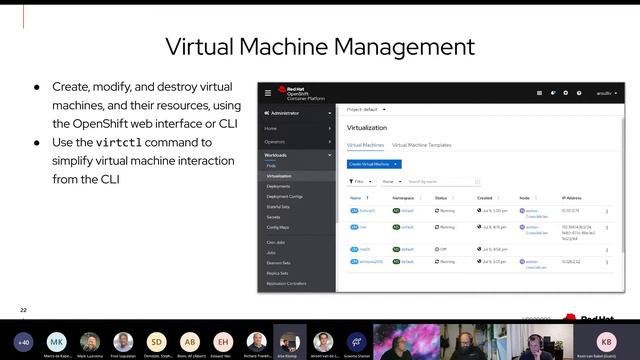Click the Search by name input field
The image size is (640, 360).
click(x=443, y=181)
